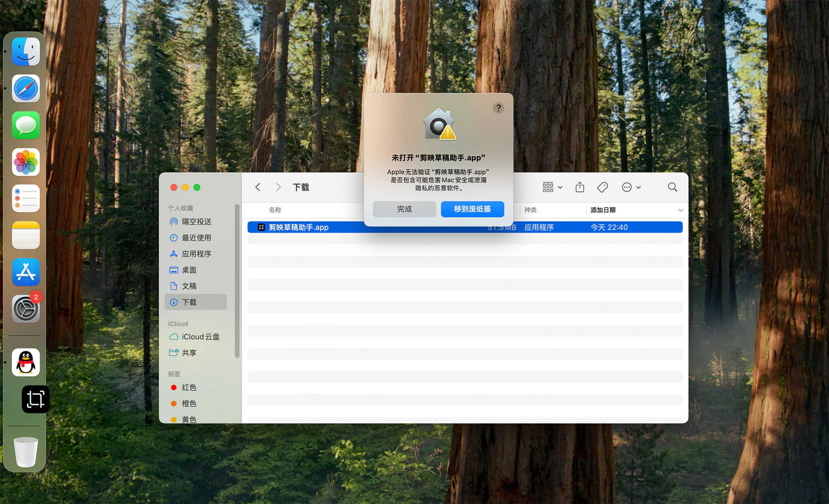Image resolution: width=829 pixels, height=504 pixels.
Task: Click 完成 button in the dialog
Action: point(404,209)
